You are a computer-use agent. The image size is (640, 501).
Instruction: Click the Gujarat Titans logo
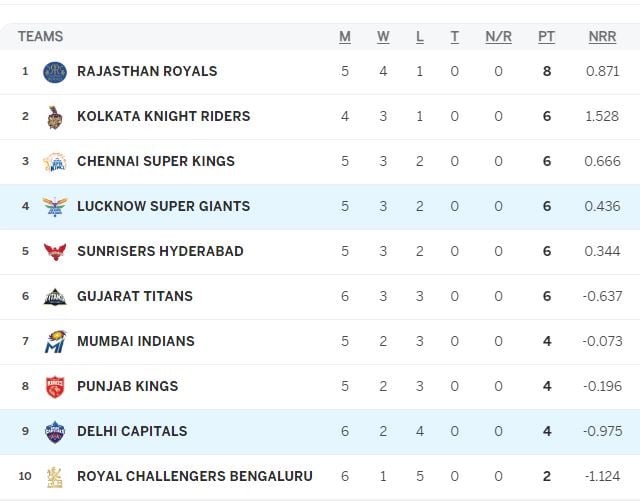coord(55,297)
